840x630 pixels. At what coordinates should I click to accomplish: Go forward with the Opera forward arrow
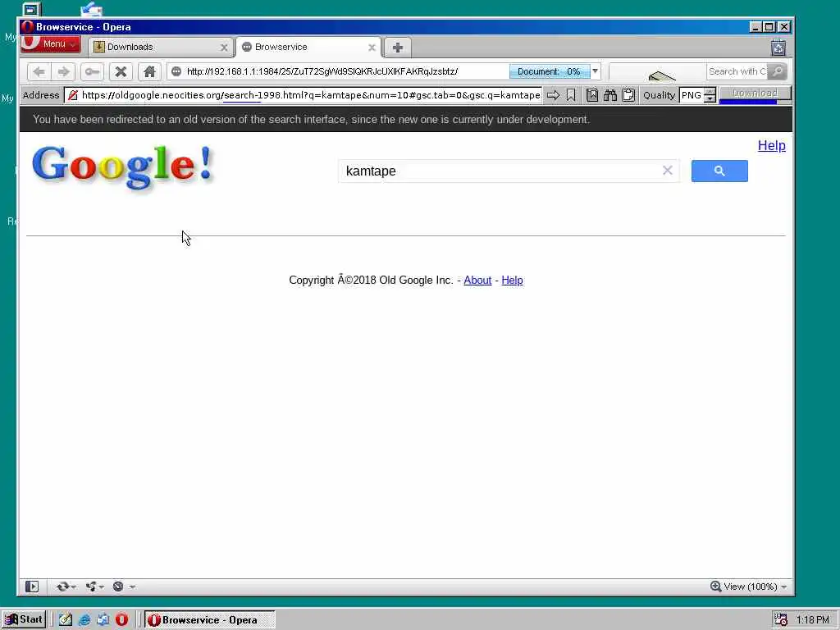(64, 71)
